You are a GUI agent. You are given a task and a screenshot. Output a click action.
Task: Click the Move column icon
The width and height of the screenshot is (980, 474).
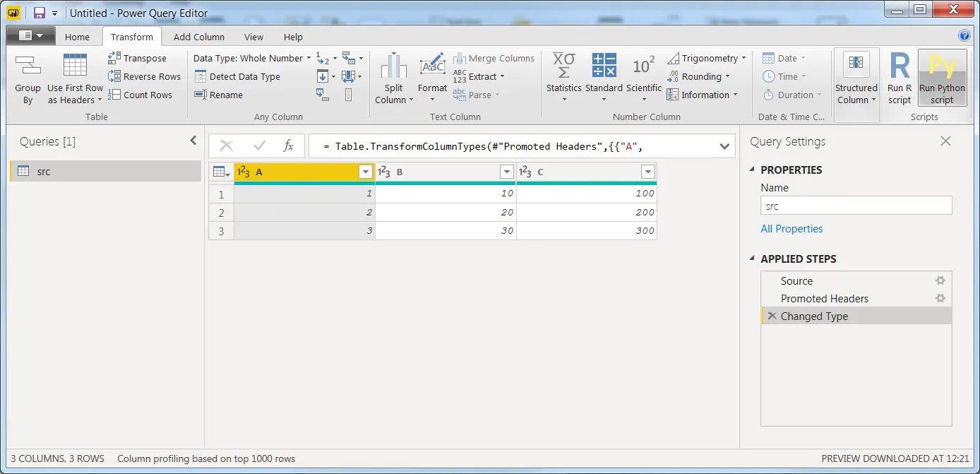(x=349, y=76)
